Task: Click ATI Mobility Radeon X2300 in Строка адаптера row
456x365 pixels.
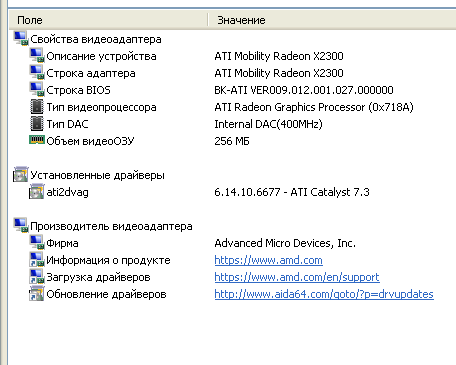Action: coord(279,73)
